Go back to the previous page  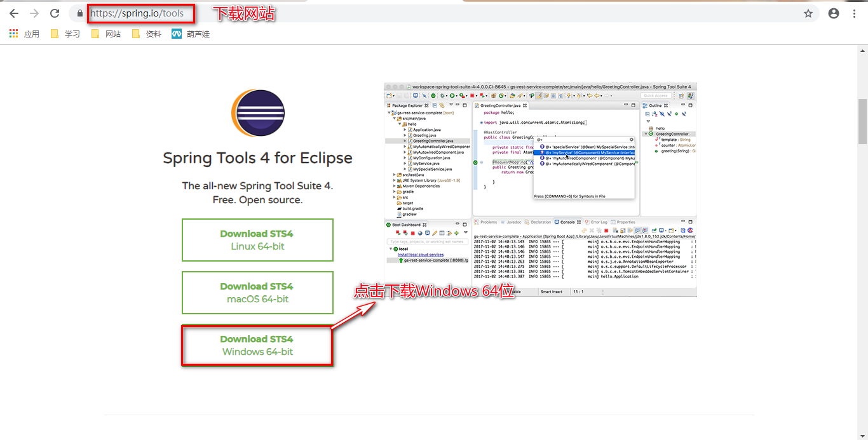[14, 13]
